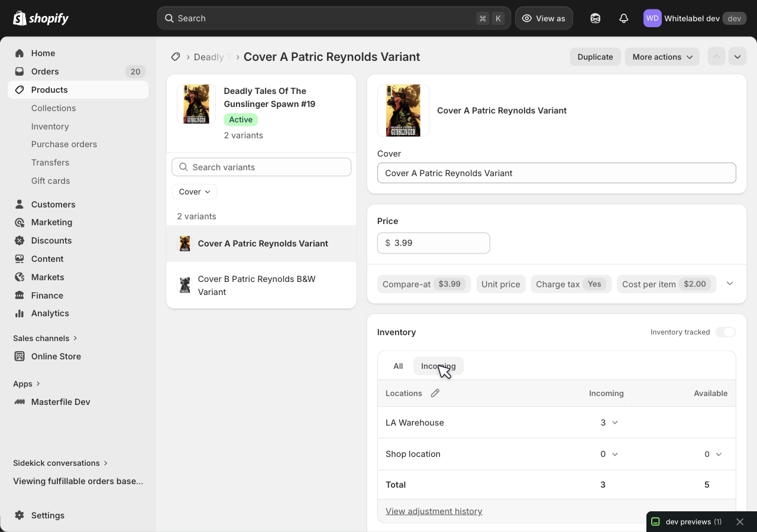Open Collections in the sidebar
Image resolution: width=757 pixels, height=532 pixels.
pos(54,108)
